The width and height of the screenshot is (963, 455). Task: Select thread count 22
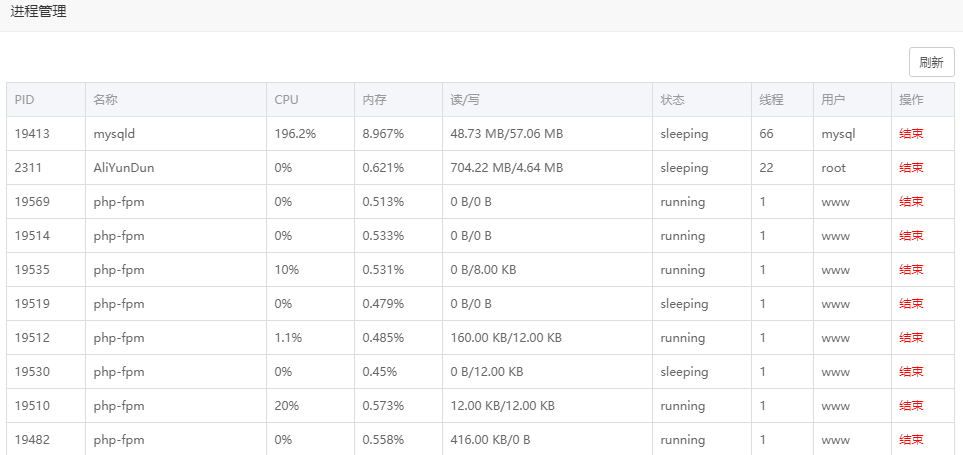(x=766, y=168)
